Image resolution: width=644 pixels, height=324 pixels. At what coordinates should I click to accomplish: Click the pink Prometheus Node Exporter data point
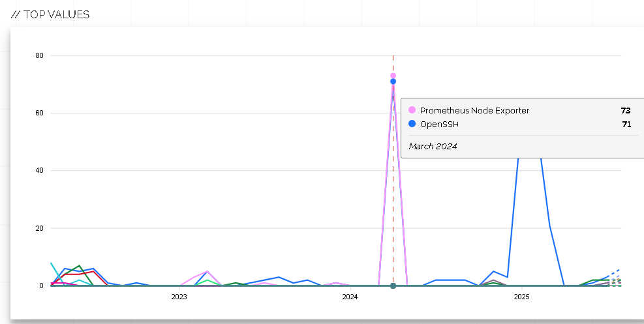tap(393, 76)
